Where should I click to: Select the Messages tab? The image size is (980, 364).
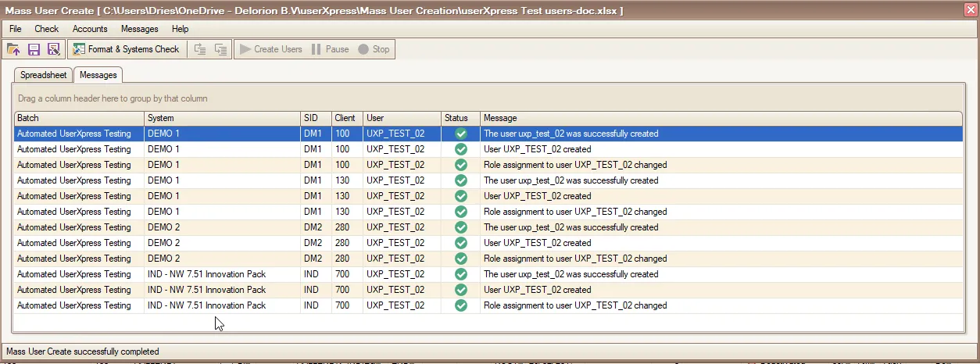98,75
